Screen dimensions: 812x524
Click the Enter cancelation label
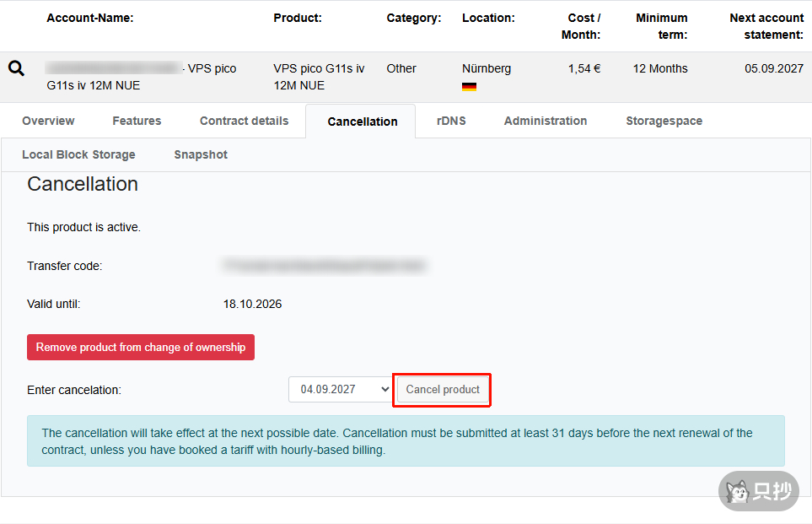coord(74,391)
